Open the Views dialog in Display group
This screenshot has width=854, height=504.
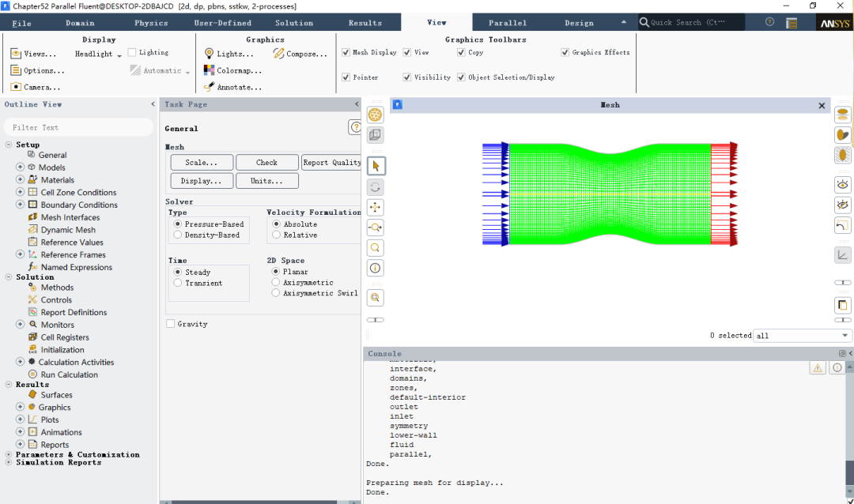click(x=33, y=54)
